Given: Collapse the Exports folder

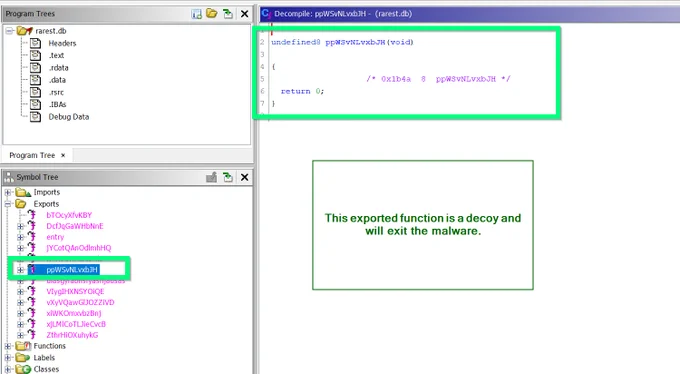Looking at the screenshot, I should pyautogui.click(x=8, y=204).
